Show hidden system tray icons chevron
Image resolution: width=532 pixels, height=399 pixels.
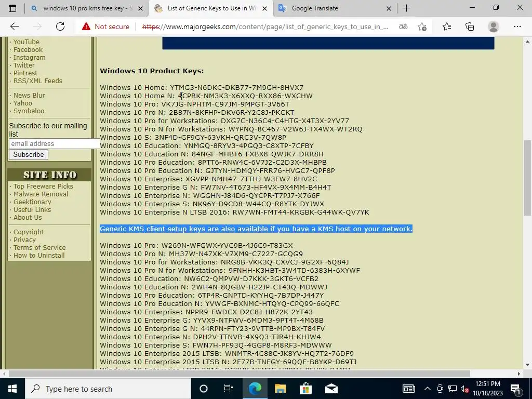[x=428, y=389]
